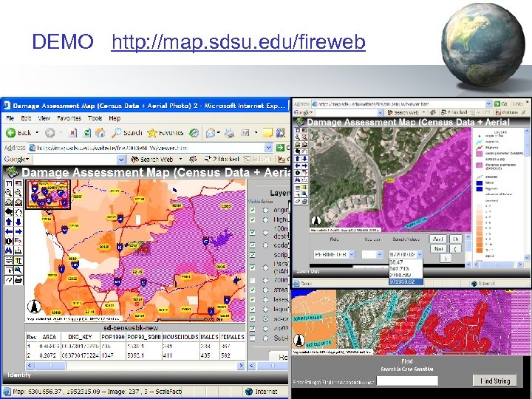Open the Edit menu
The image size is (532, 399).
[26, 118]
